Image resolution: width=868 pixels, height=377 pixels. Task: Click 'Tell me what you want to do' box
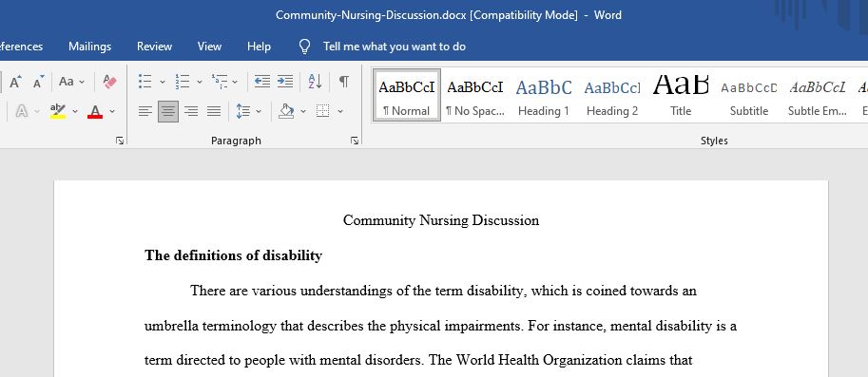click(x=395, y=47)
